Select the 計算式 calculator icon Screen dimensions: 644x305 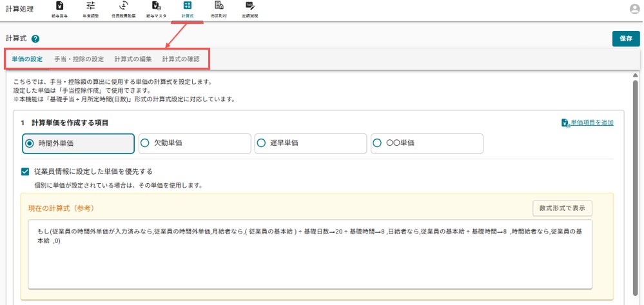pyautogui.click(x=188, y=6)
